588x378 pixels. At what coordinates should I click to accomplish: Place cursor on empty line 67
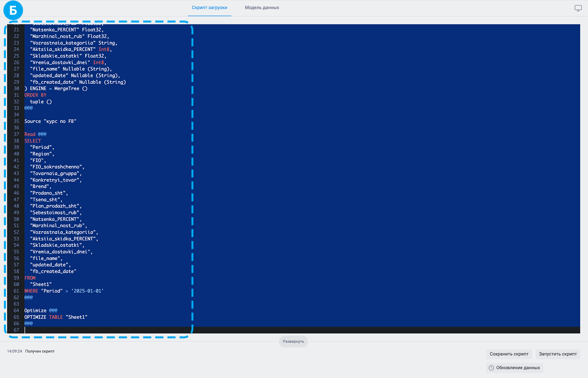tap(302, 330)
